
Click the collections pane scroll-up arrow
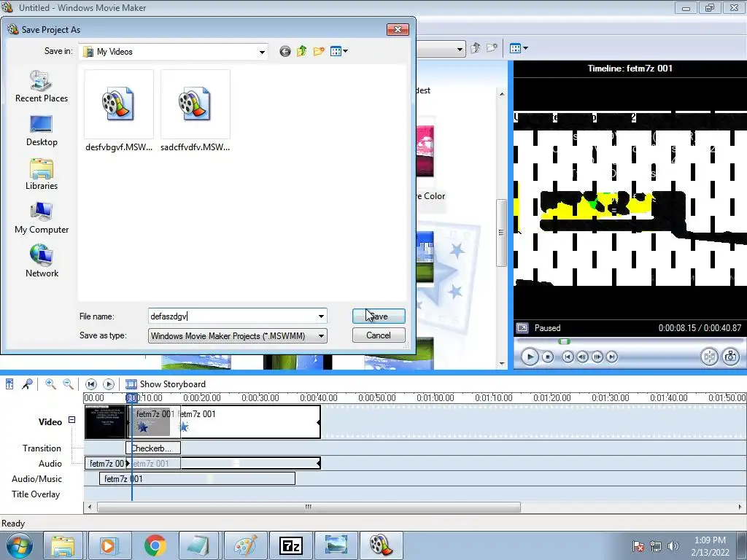click(x=502, y=94)
